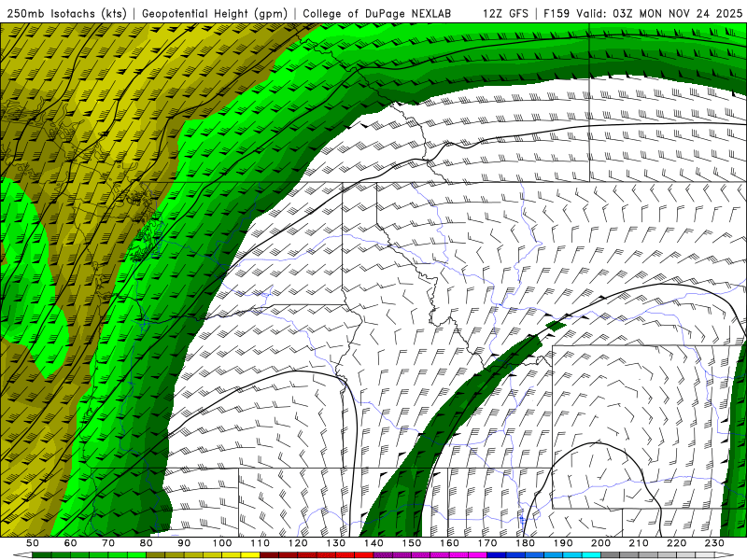Screen dimensions: 747x560
Task: Select the '12Z GFS' model run label
Action: tap(505, 14)
